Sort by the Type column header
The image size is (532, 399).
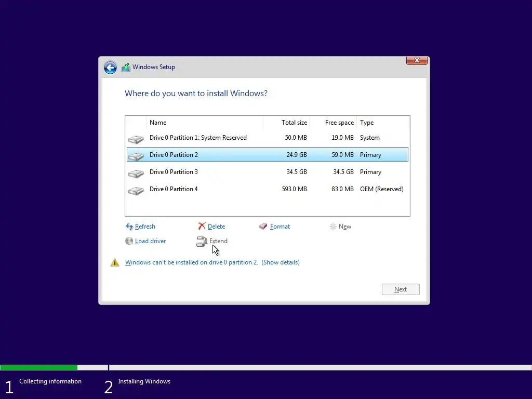coord(383,123)
